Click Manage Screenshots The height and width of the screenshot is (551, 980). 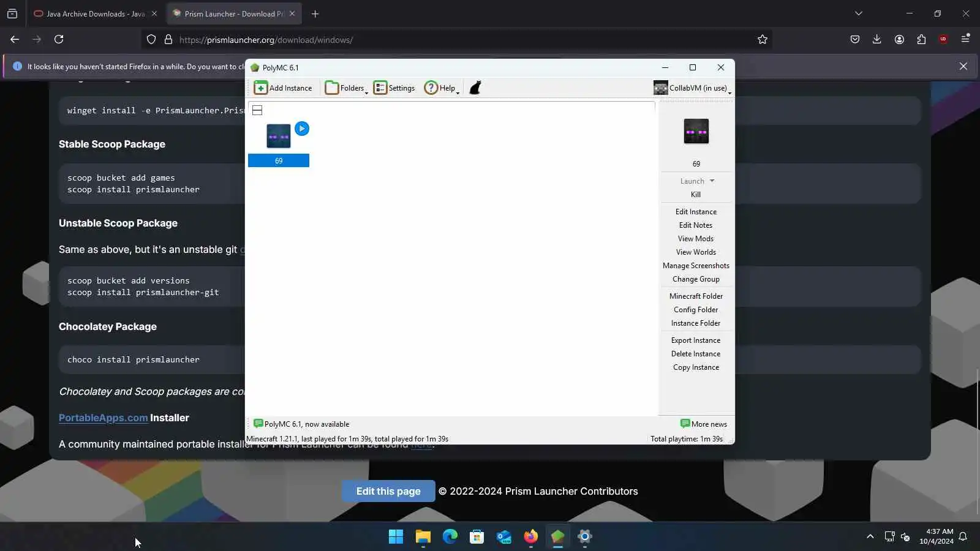(x=696, y=266)
